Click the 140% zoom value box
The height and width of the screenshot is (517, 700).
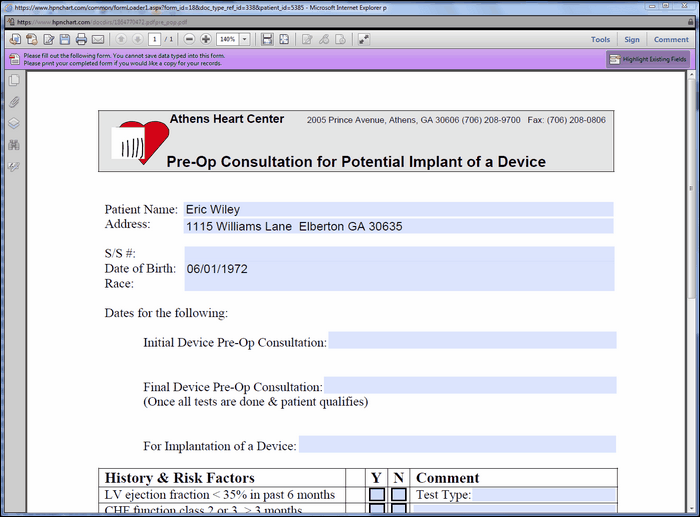pos(228,39)
